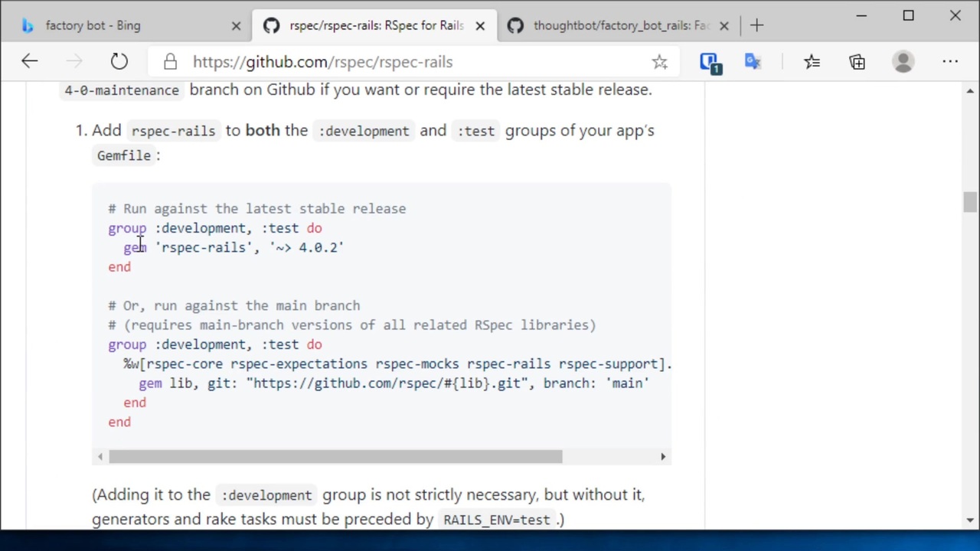Image resolution: width=980 pixels, height=551 pixels.
Task: Add this page to favorites with the star
Action: pos(659,62)
